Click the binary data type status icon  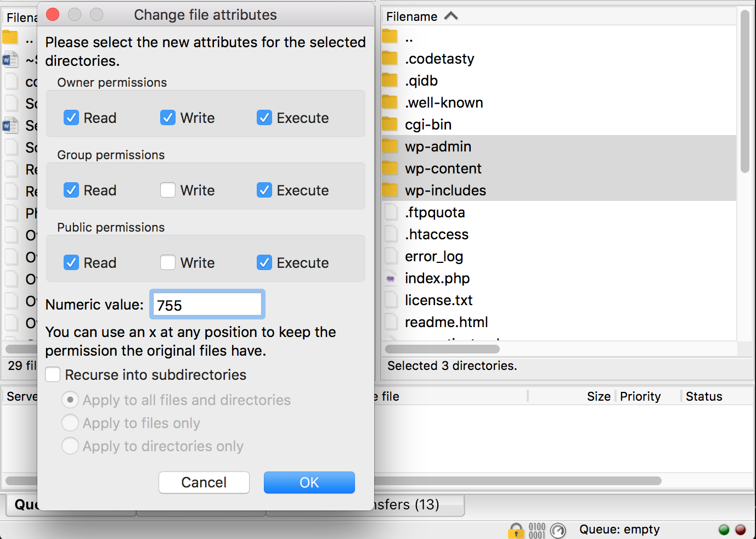pyautogui.click(x=537, y=530)
